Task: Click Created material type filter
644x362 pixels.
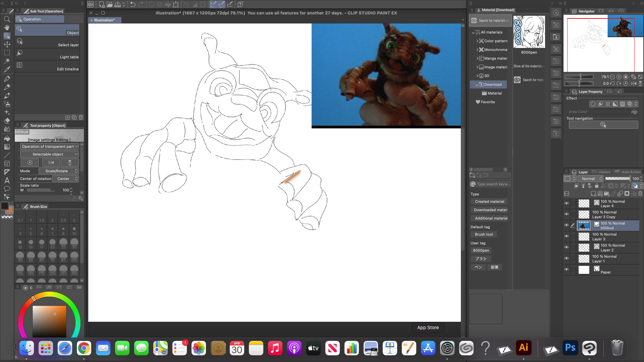Action: point(489,201)
